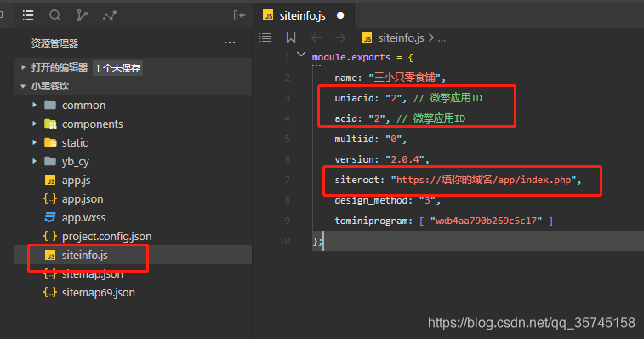The height and width of the screenshot is (339, 644).
Task: Collapse the sidebar panel icon
Action: pos(239,15)
